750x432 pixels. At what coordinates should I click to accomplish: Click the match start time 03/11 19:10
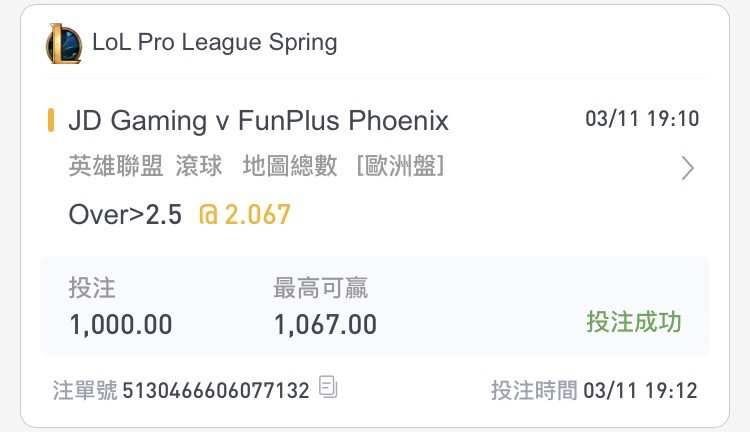tap(642, 119)
